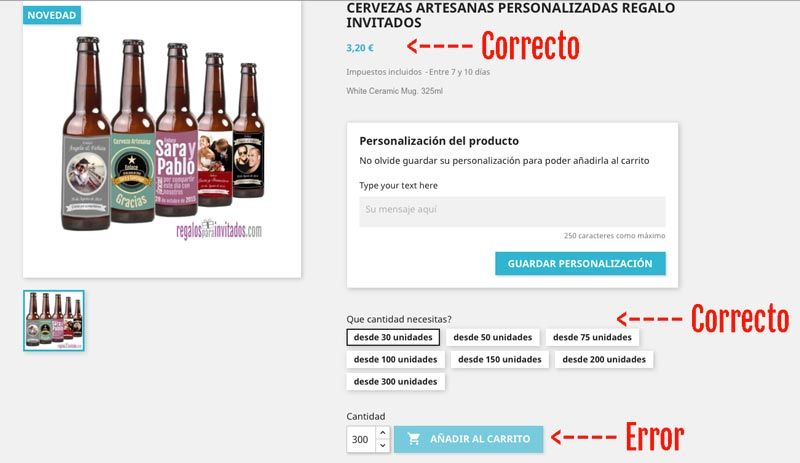The height and width of the screenshot is (463, 800).
Task: Click the shopping cart icon in Añadir button
Action: 413,439
